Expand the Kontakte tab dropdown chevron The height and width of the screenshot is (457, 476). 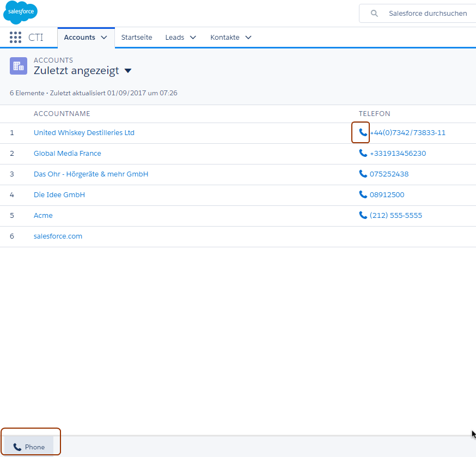(x=248, y=38)
